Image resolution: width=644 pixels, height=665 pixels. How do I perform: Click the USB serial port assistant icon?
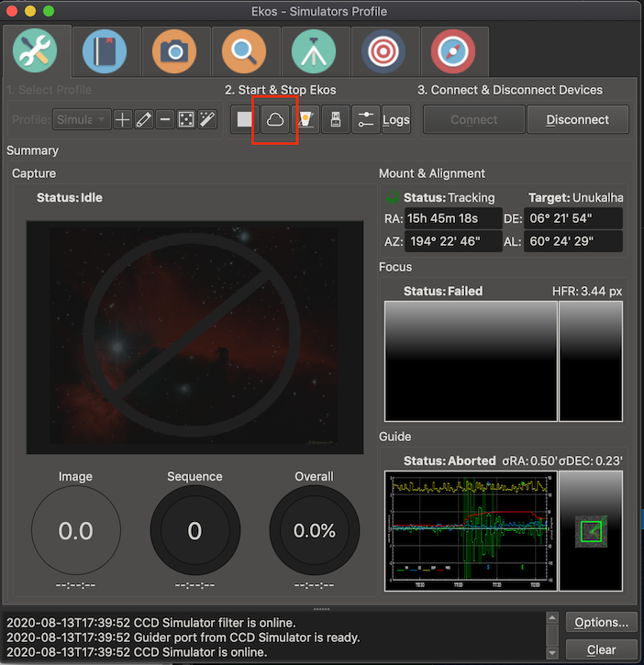(336, 119)
